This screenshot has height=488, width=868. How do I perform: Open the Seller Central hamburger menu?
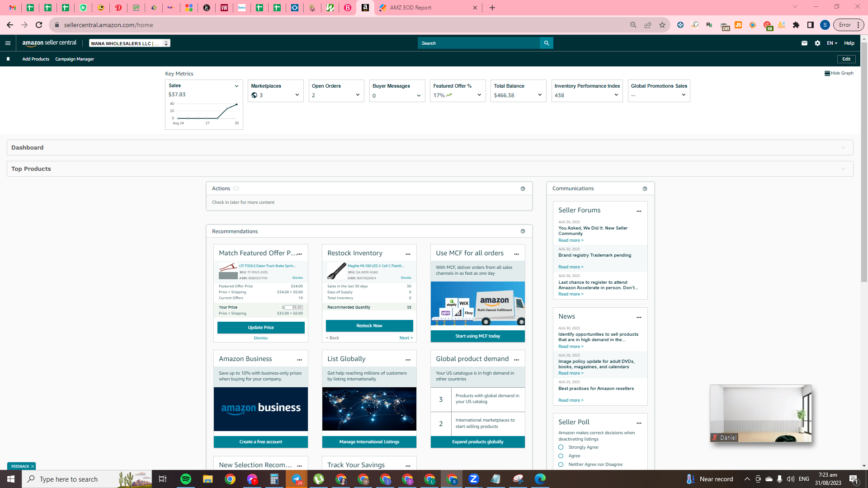click(x=8, y=43)
